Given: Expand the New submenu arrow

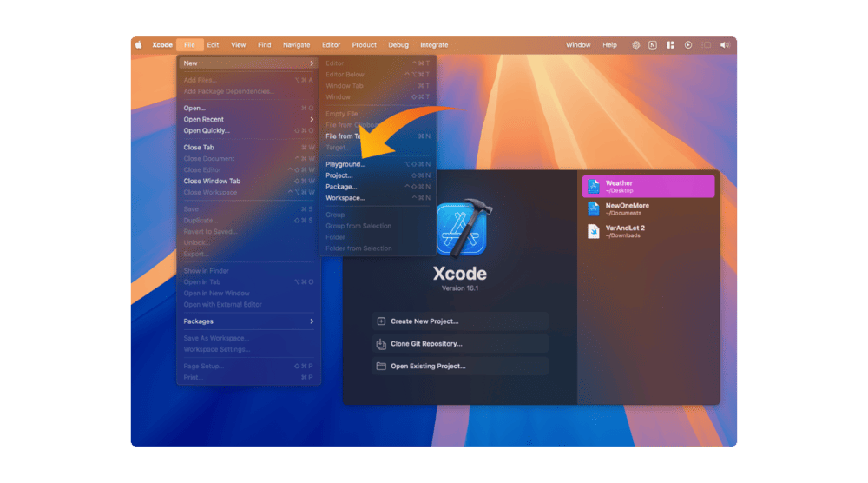Looking at the screenshot, I should pyautogui.click(x=312, y=63).
